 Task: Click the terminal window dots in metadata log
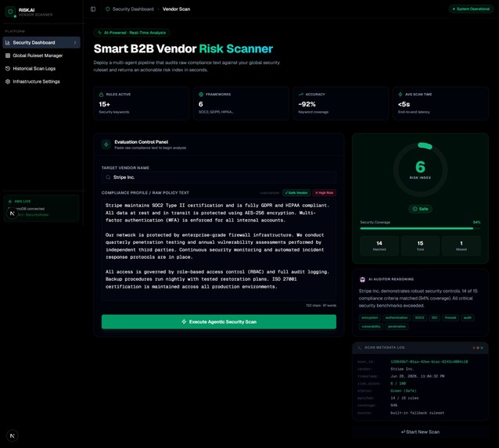[478, 348]
